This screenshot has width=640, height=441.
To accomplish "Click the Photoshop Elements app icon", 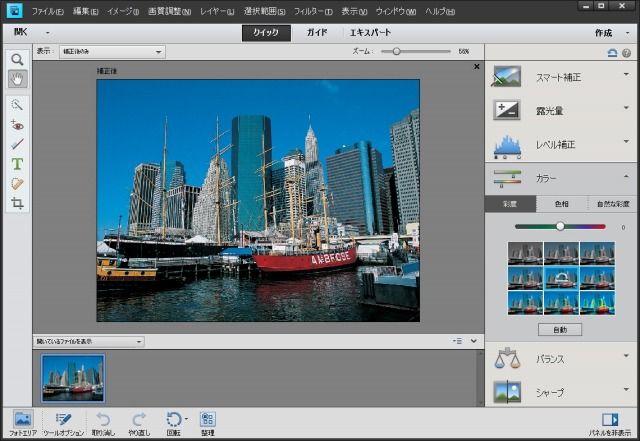I will pyautogui.click(x=14, y=11).
